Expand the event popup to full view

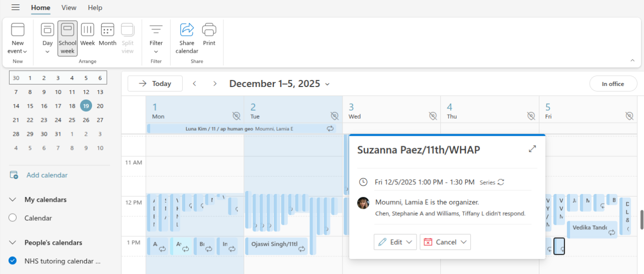pos(532,149)
